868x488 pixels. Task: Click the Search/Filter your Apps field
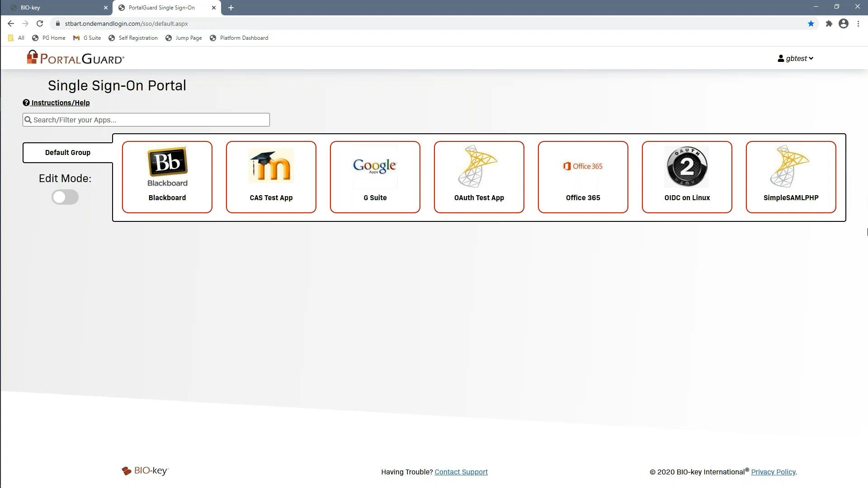pos(146,119)
